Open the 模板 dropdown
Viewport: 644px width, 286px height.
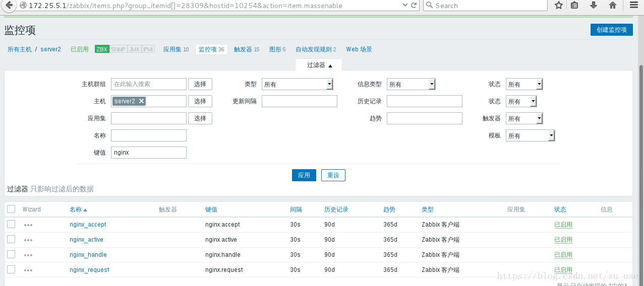tap(530, 135)
